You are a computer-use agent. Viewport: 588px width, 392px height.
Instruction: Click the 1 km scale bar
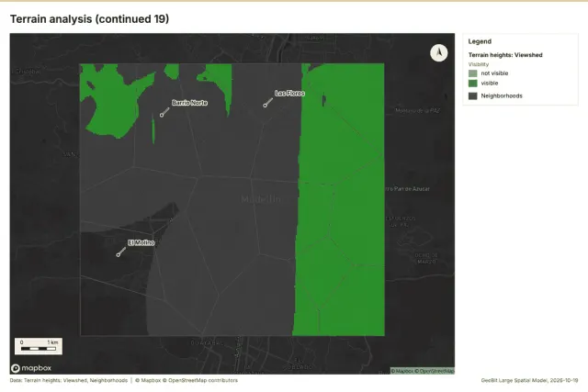(39, 346)
